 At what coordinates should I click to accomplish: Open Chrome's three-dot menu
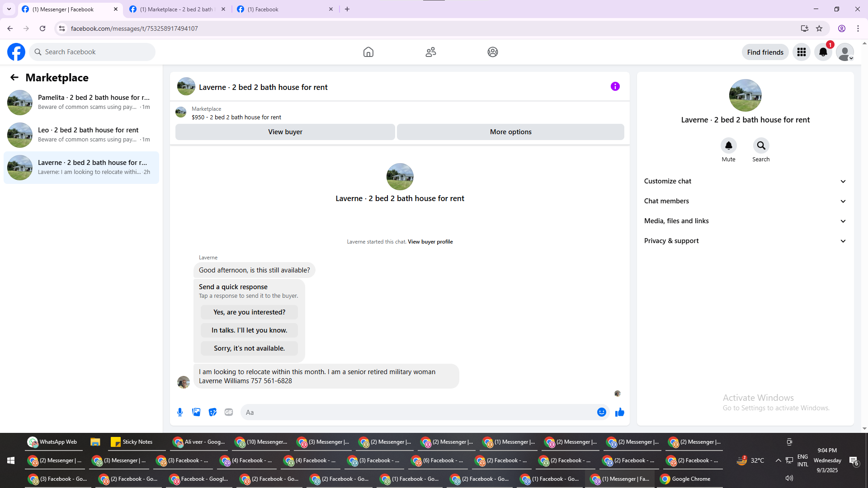coord(858,28)
